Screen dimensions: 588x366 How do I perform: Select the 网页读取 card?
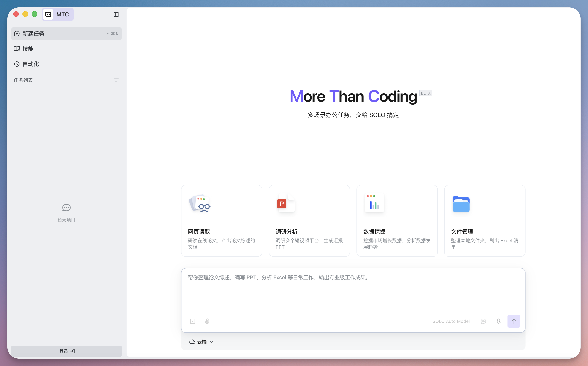click(x=222, y=221)
